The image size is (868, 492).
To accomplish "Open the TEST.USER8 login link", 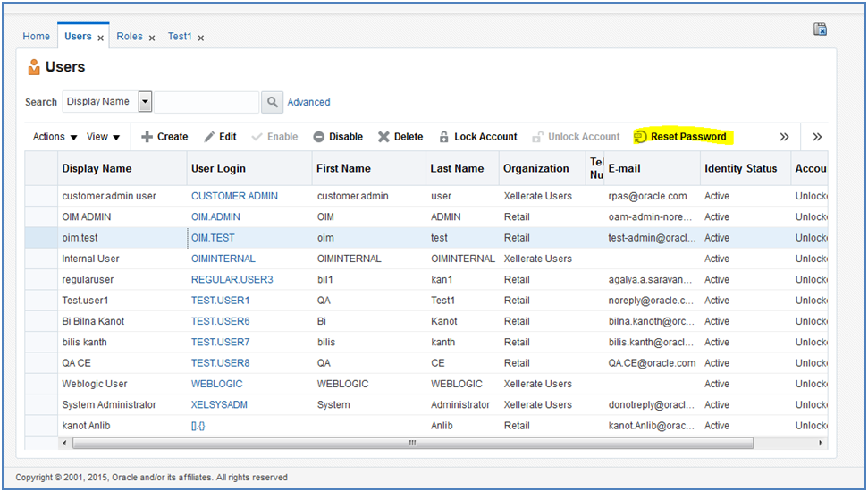I will point(220,363).
